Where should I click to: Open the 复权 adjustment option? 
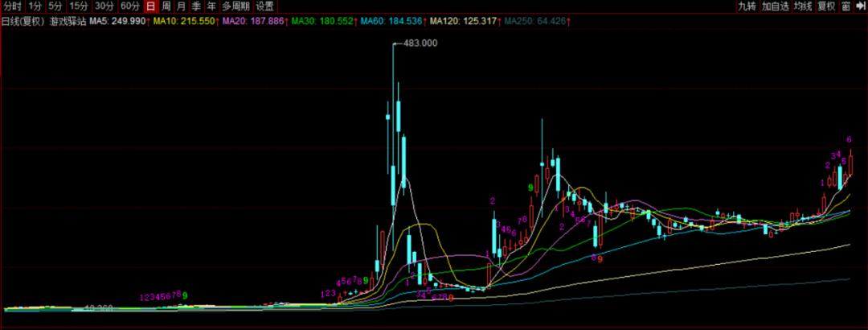click(x=826, y=6)
